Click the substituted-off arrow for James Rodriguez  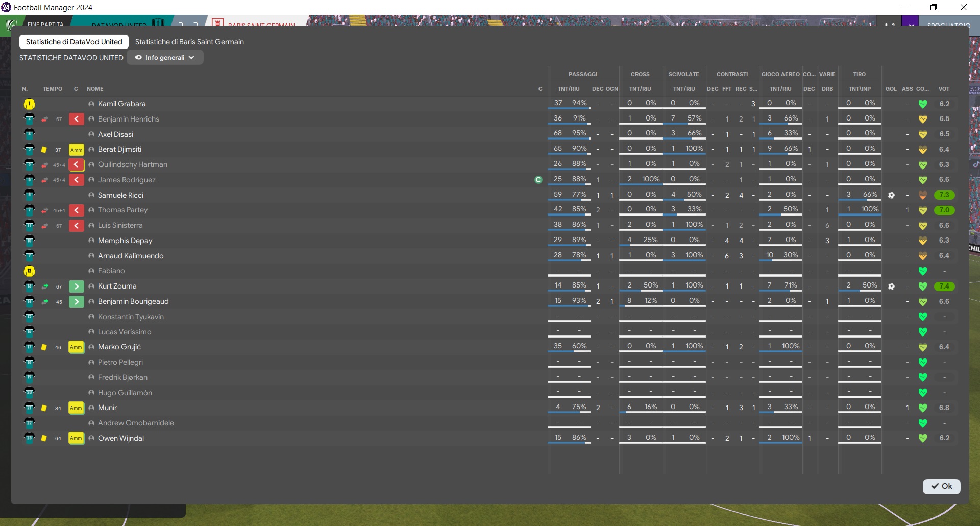click(76, 180)
